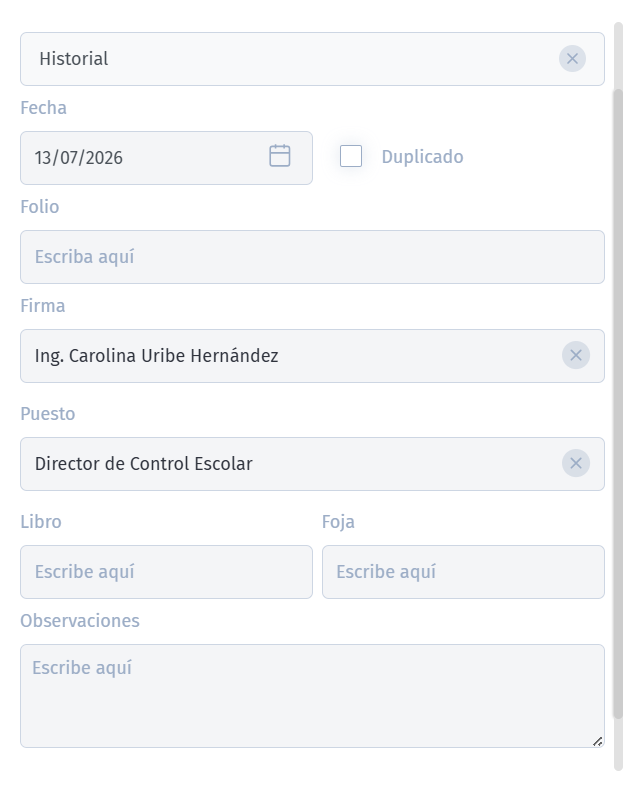Focus the Libro text input
This screenshot has width=637, height=795.
click(x=166, y=572)
